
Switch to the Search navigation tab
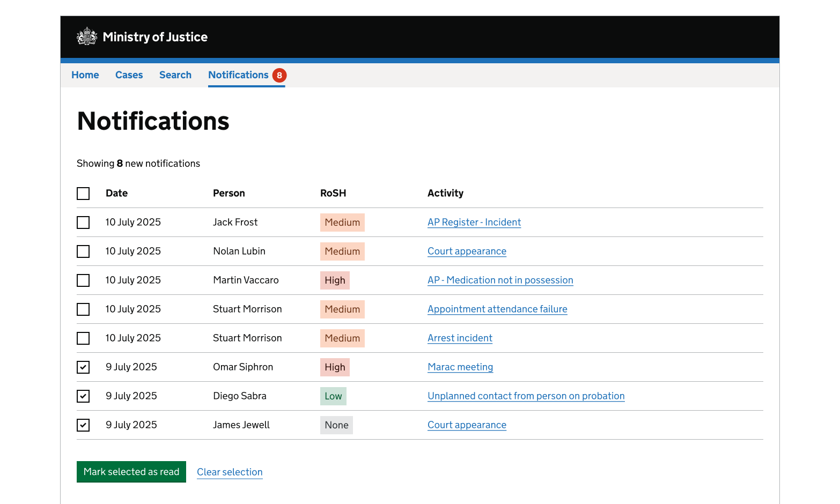click(x=175, y=75)
